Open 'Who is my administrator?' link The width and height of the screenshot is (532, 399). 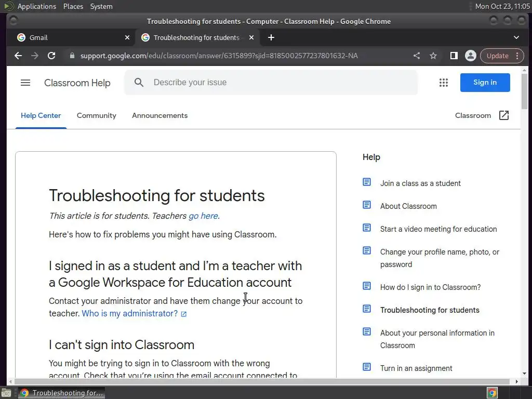point(129,313)
